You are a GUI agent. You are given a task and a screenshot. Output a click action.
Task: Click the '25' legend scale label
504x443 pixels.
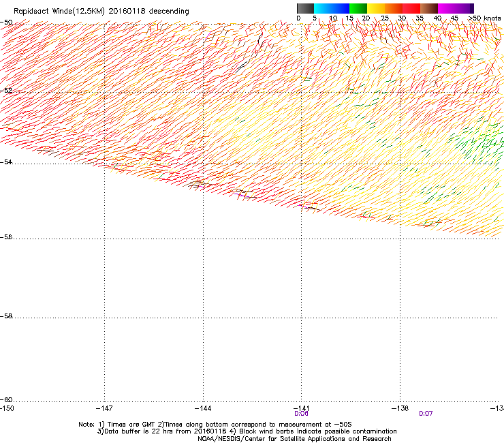[x=385, y=18]
